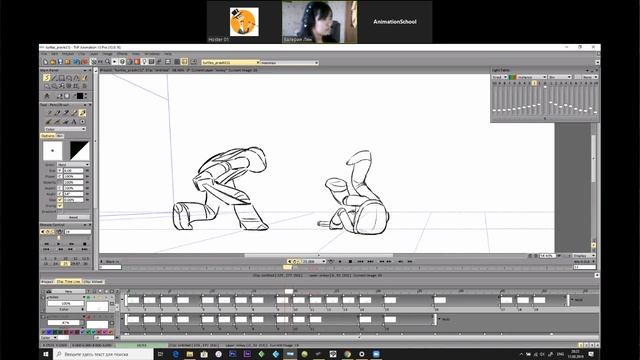This screenshot has height=360, width=640.
Task: Select the 30 fps preset in Remote Control
Action: tap(85, 264)
